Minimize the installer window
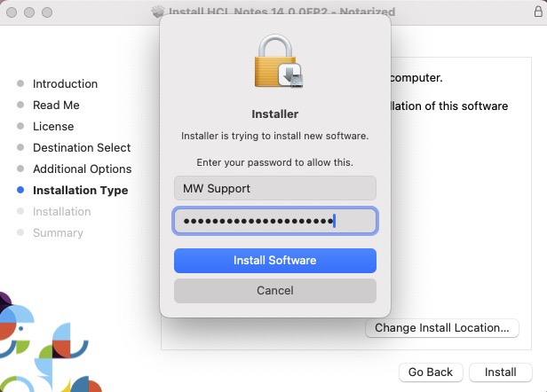This screenshot has width=547, height=392. [x=28, y=13]
